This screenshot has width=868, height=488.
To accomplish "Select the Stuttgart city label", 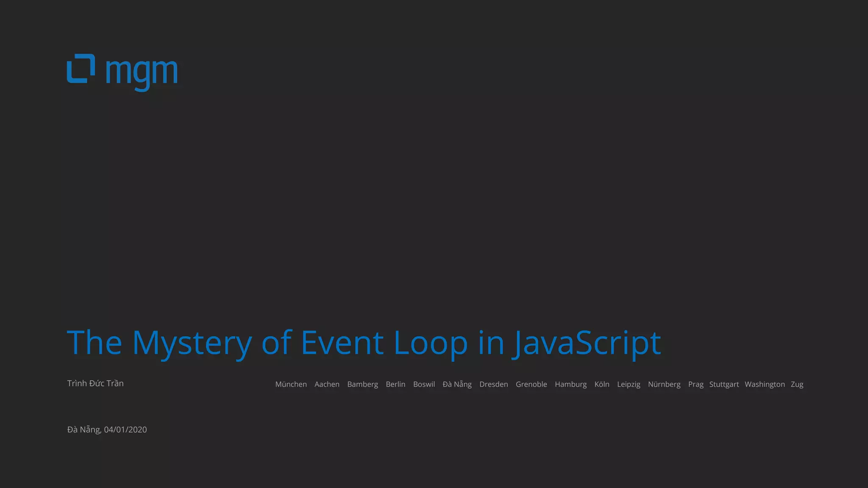I will point(724,384).
